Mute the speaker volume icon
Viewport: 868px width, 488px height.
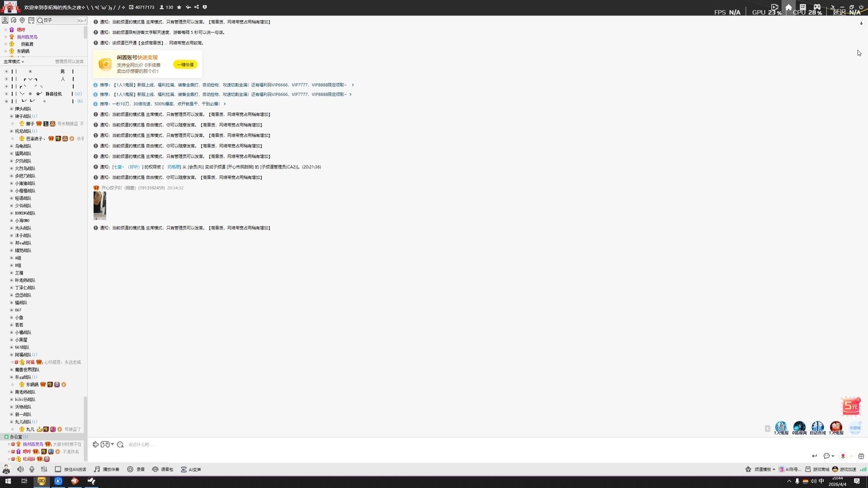pos(20,469)
